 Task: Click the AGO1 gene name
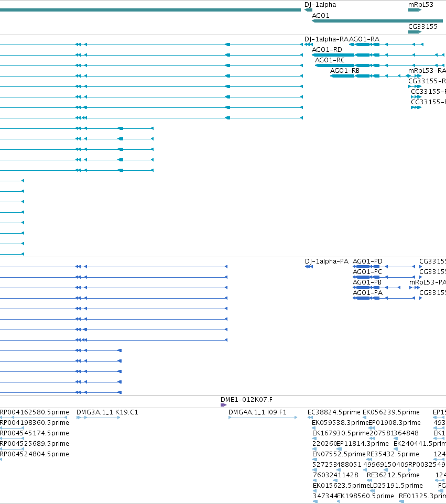click(321, 15)
